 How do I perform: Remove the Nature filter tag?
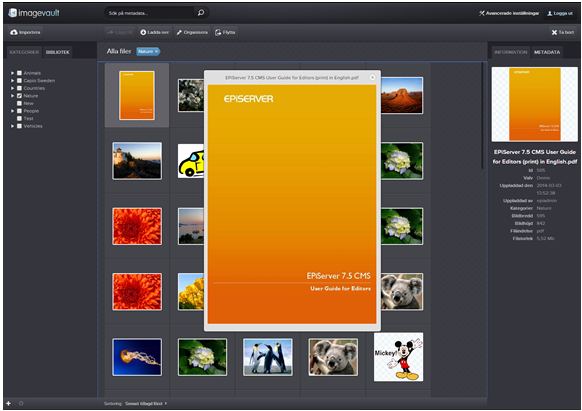click(x=156, y=52)
